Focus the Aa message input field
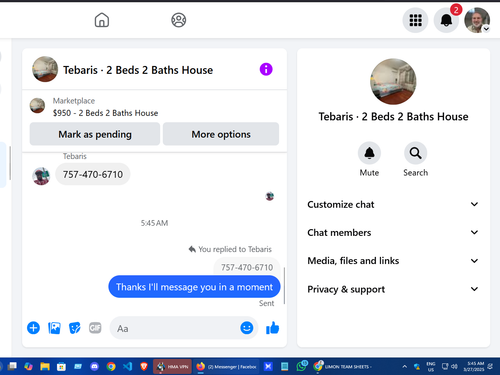This screenshot has height=375, width=500. [176, 328]
